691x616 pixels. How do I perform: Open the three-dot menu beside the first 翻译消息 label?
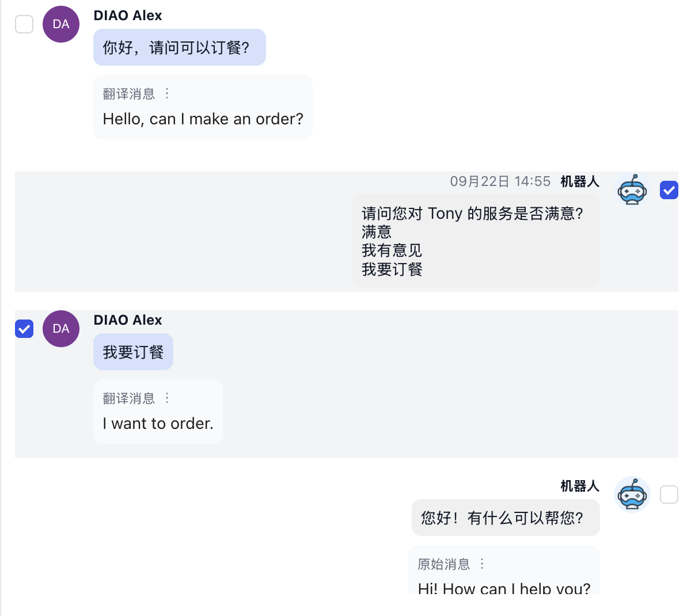point(167,93)
